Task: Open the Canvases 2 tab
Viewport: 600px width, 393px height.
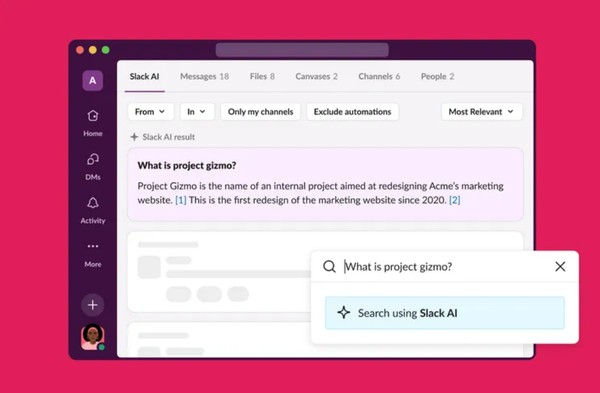Action: click(316, 77)
